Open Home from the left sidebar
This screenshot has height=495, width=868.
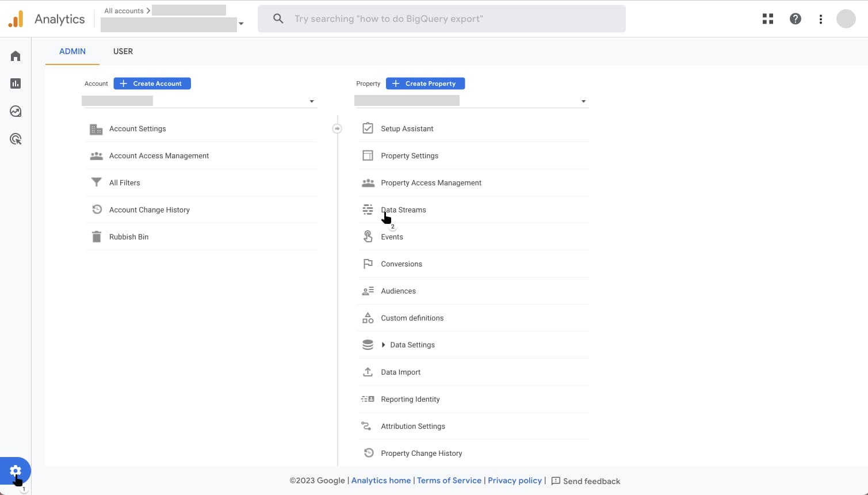click(x=16, y=56)
